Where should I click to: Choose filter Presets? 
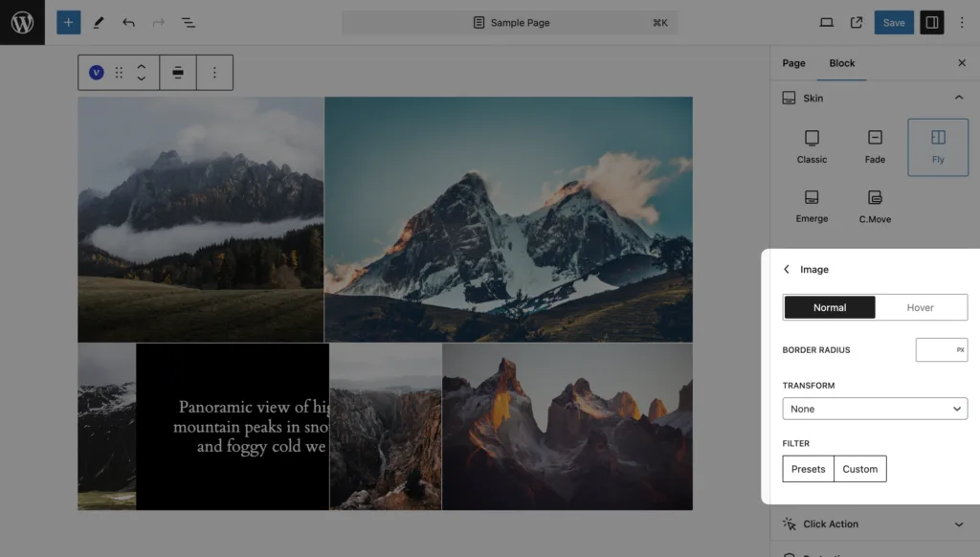coord(808,469)
